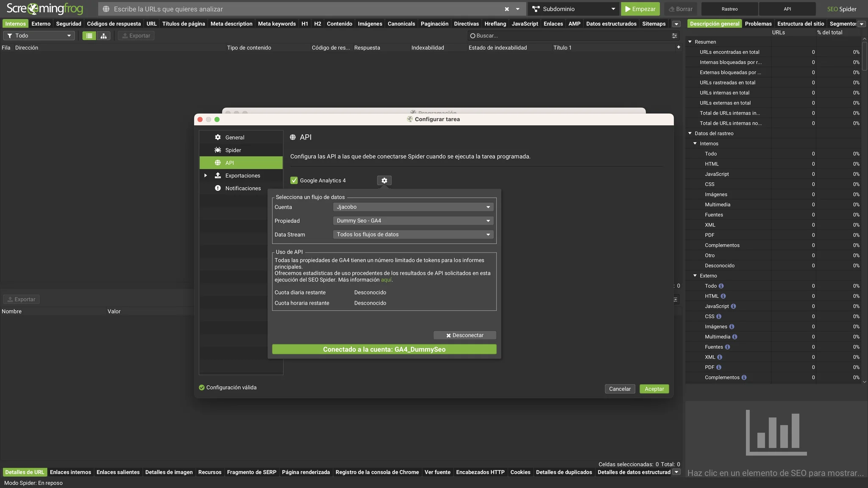
Task: Open Google Analytics 4 gear settings
Action: [x=384, y=180]
